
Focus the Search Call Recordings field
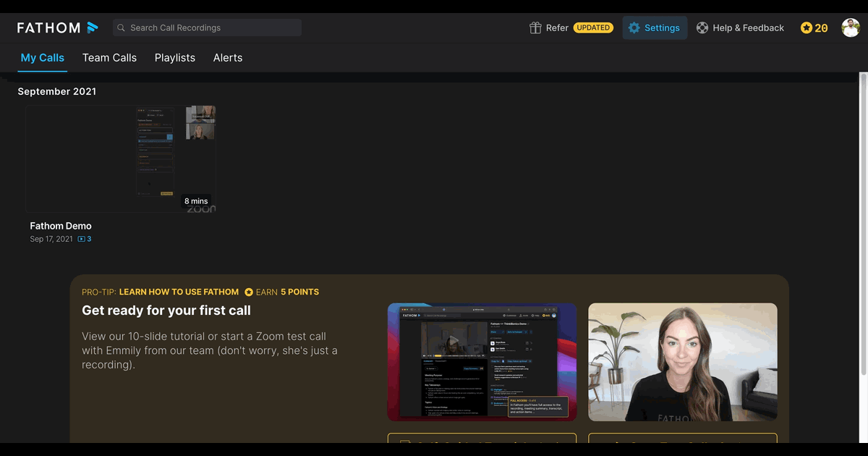(207, 28)
